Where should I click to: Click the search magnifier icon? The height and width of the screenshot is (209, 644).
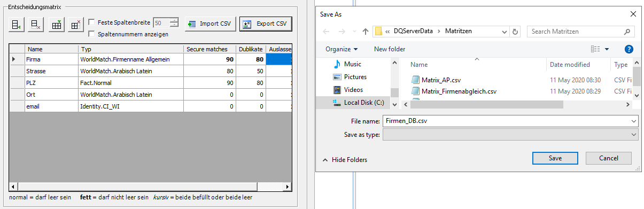point(628,32)
